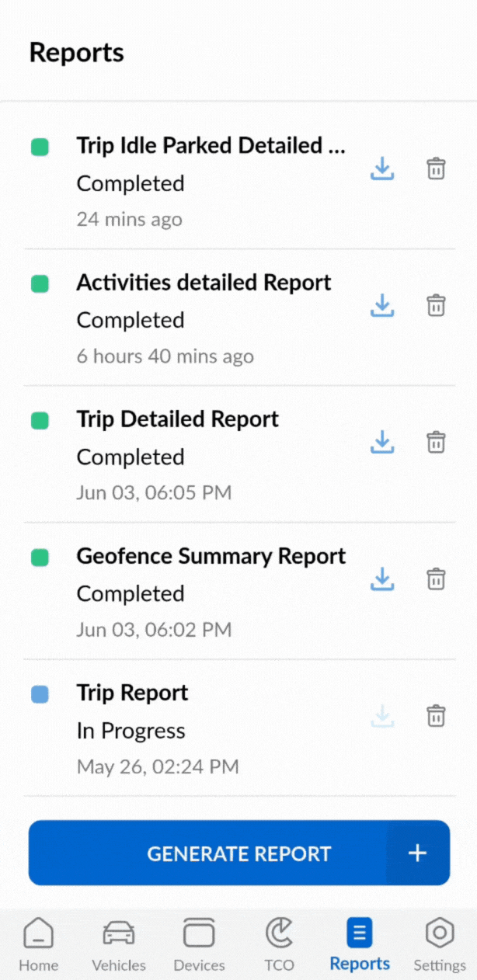Go to the Home tab
This screenshot has width=477, height=980.
click(39, 944)
